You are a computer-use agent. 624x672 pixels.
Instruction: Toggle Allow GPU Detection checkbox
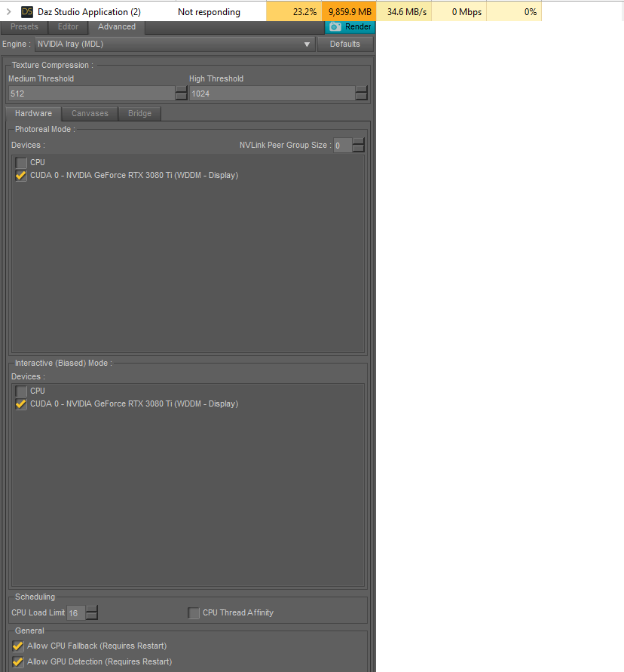[18, 661]
